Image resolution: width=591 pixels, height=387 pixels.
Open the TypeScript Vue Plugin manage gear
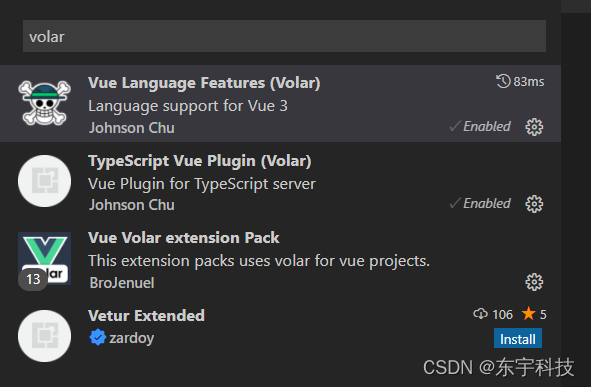[534, 204]
